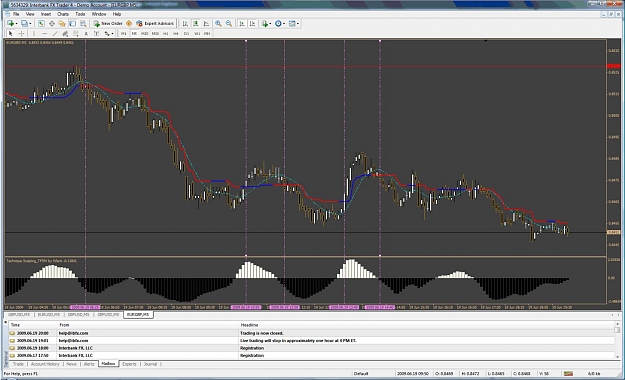This screenshot has width=625, height=380.
Task: Launch MetaEditor from the toolbar
Action: [x=129, y=24]
